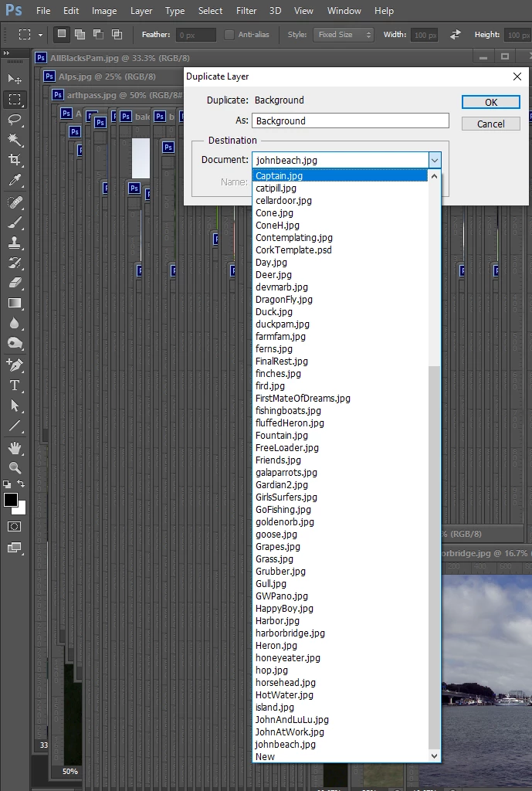
Task: Open the File menu
Action: pos(43,11)
